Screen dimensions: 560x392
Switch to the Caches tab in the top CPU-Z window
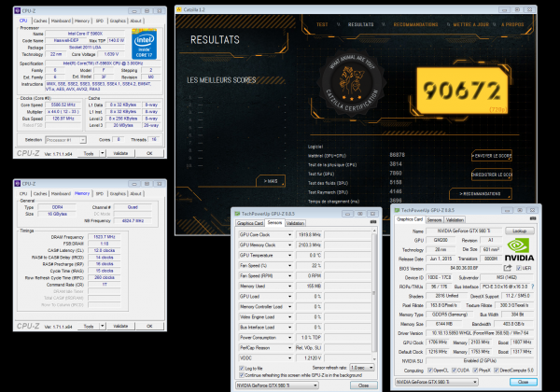pyautogui.click(x=40, y=21)
